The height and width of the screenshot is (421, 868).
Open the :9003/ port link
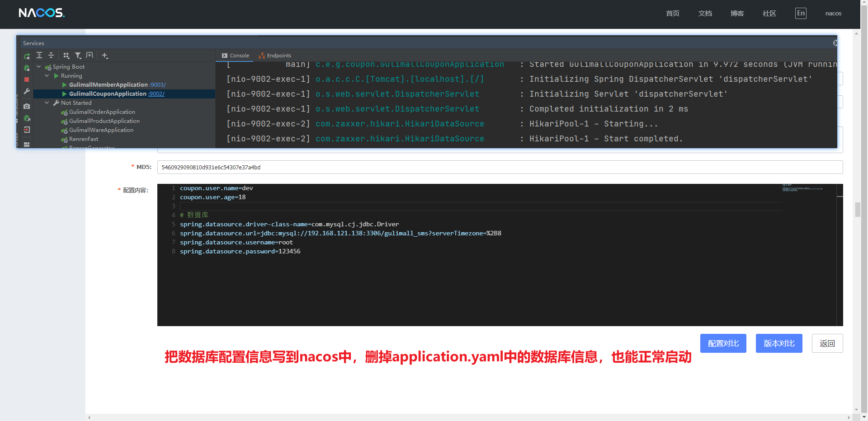158,85
